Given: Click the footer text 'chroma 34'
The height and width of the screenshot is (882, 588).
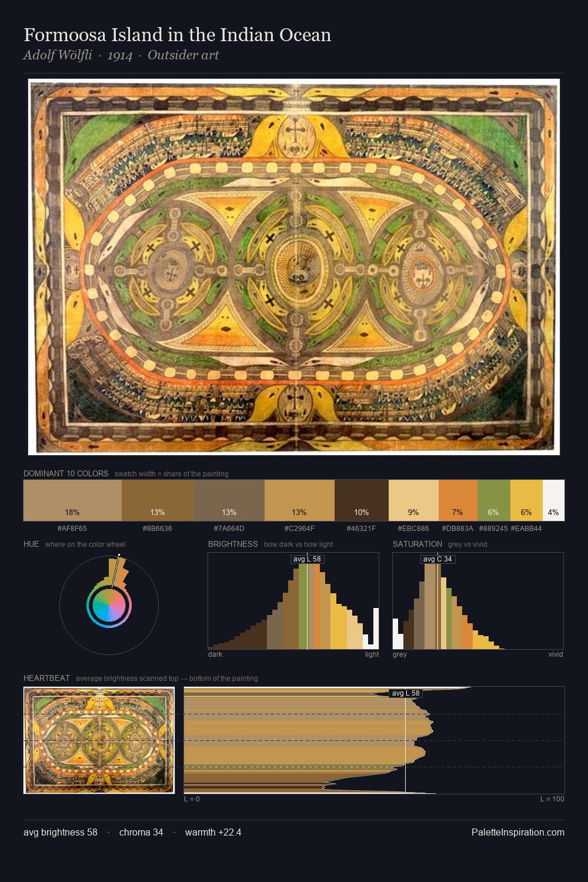Looking at the screenshot, I should pyautogui.click(x=141, y=833).
